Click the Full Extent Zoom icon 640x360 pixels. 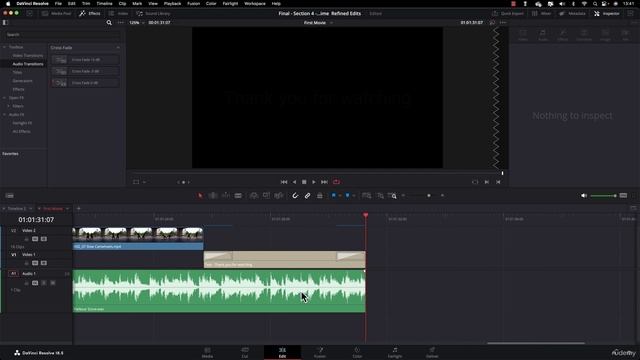[x=367, y=196]
